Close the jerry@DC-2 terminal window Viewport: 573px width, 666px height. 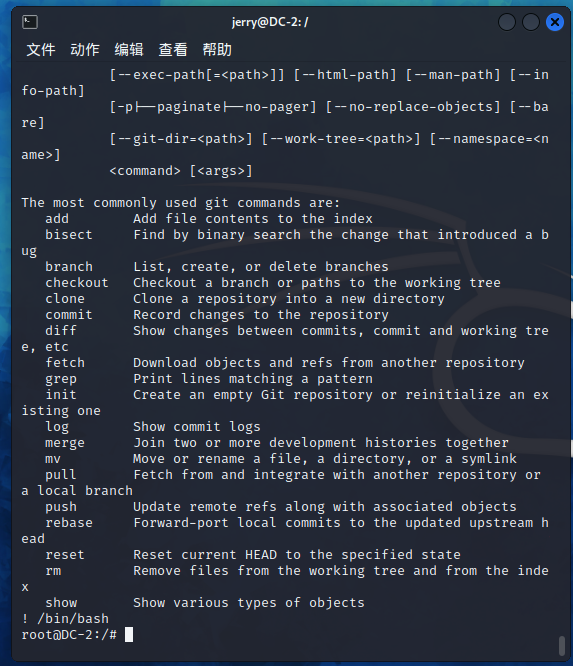tap(554, 22)
